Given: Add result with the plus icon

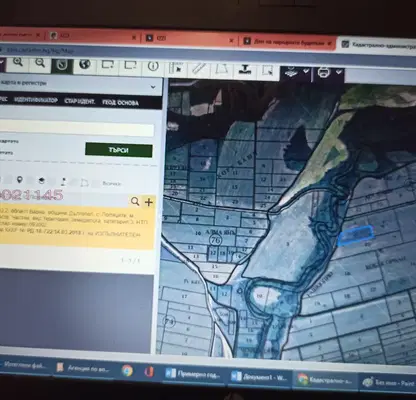Looking at the screenshot, I should [149, 202].
